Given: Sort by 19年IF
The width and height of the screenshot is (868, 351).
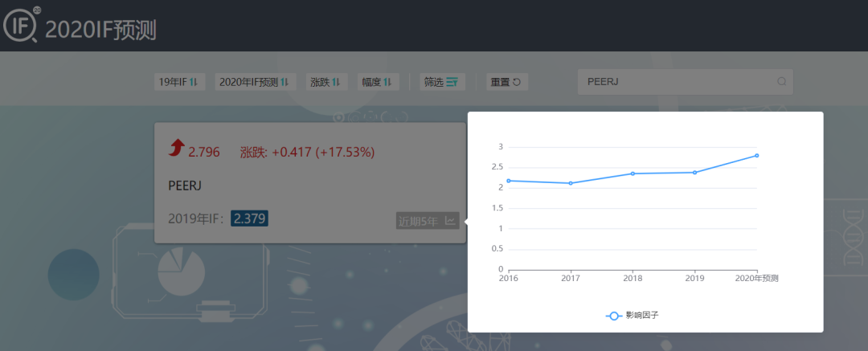Looking at the screenshot, I should (x=179, y=82).
